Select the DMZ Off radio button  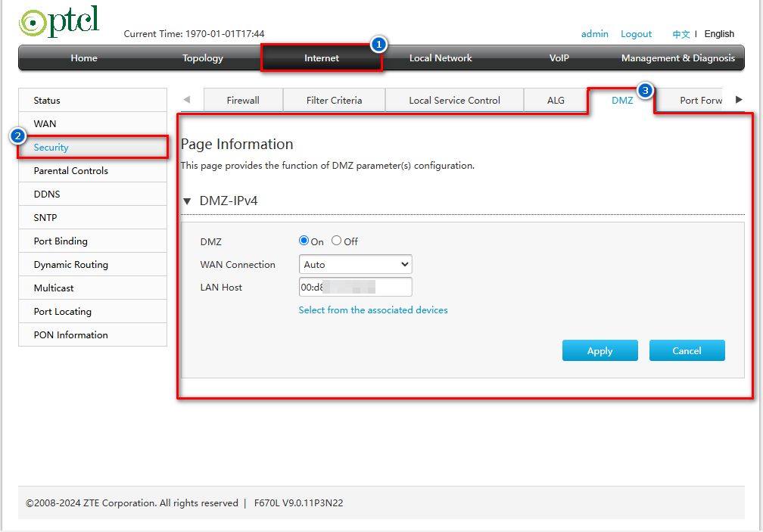(x=336, y=241)
